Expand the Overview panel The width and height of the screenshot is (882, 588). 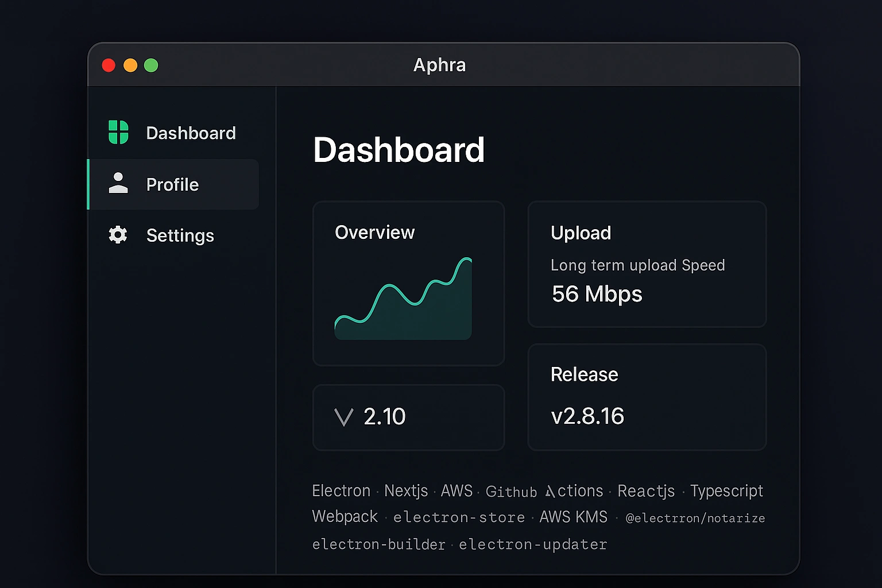tap(408, 283)
